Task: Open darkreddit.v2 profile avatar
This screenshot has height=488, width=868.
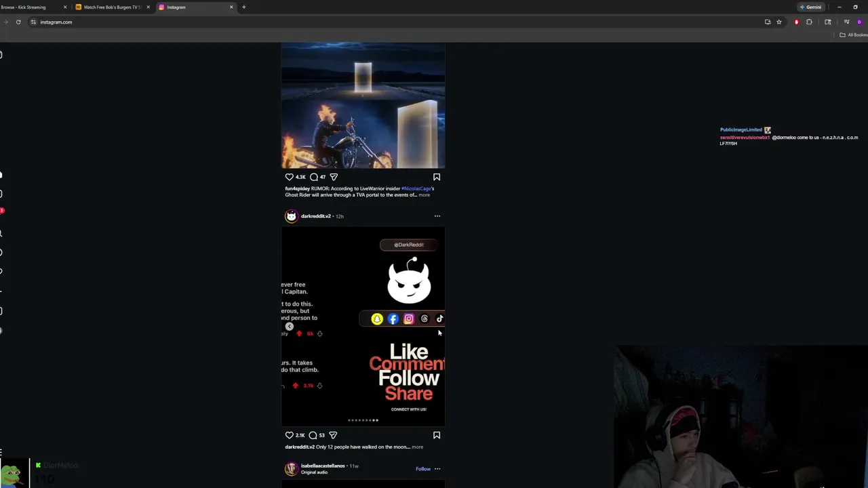Action: pos(291,216)
